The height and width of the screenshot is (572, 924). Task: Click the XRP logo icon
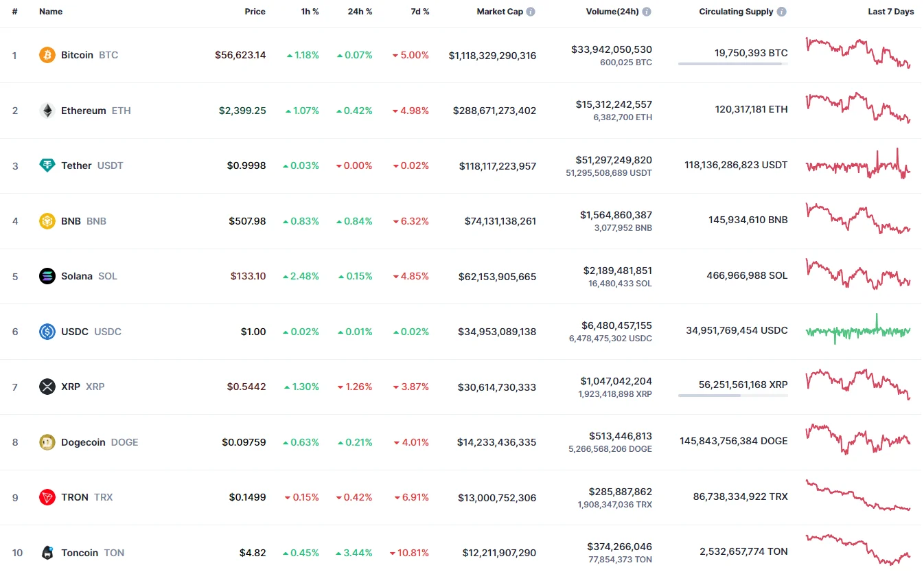47,387
